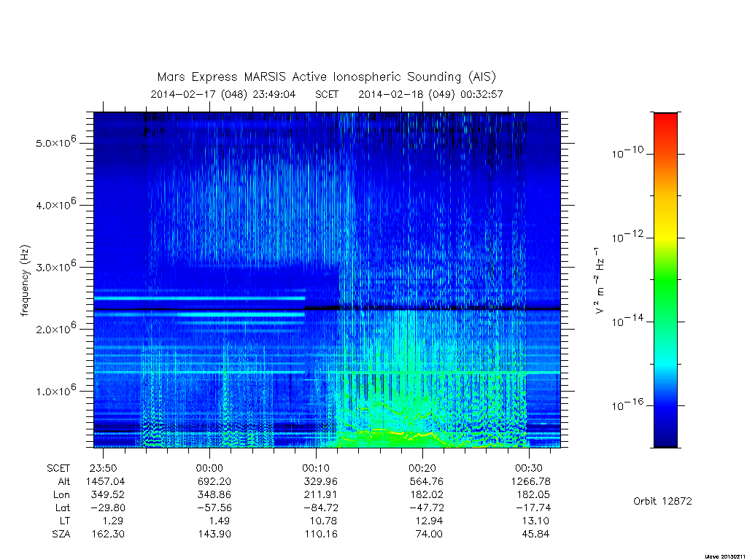Click the SZA row label

pos(61,534)
